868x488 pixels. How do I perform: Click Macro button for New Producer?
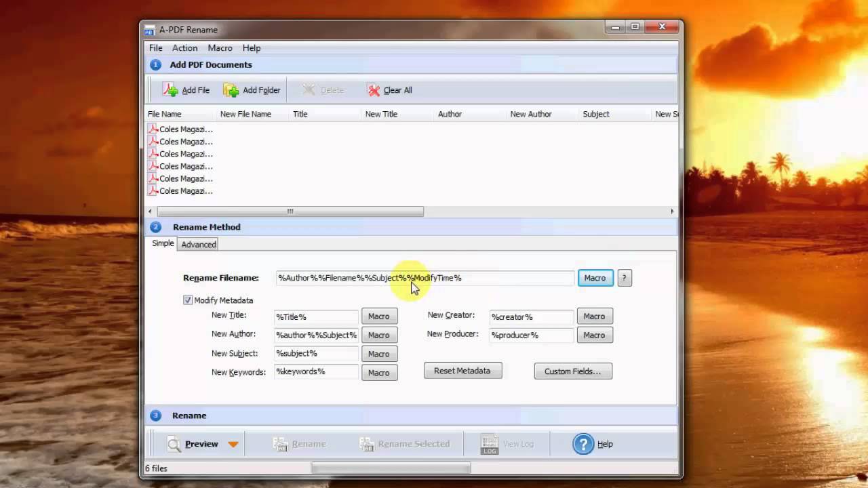click(x=595, y=335)
